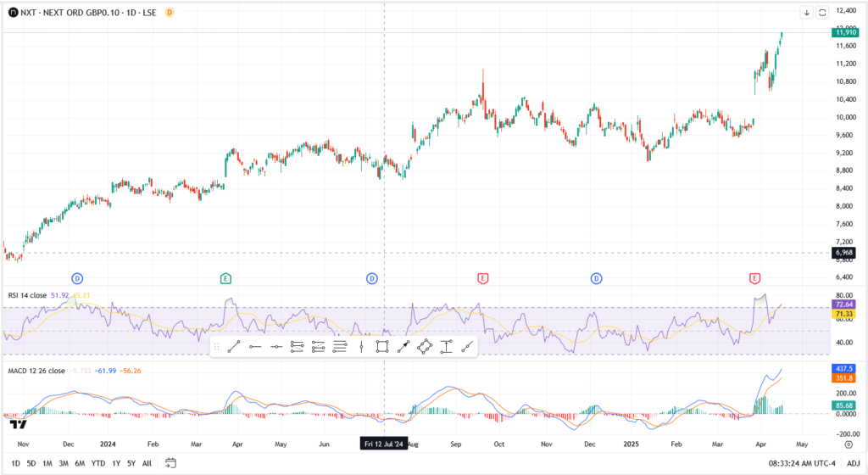The width and height of the screenshot is (868, 475).
Task: Select the YTD time range
Action: [x=97, y=463]
